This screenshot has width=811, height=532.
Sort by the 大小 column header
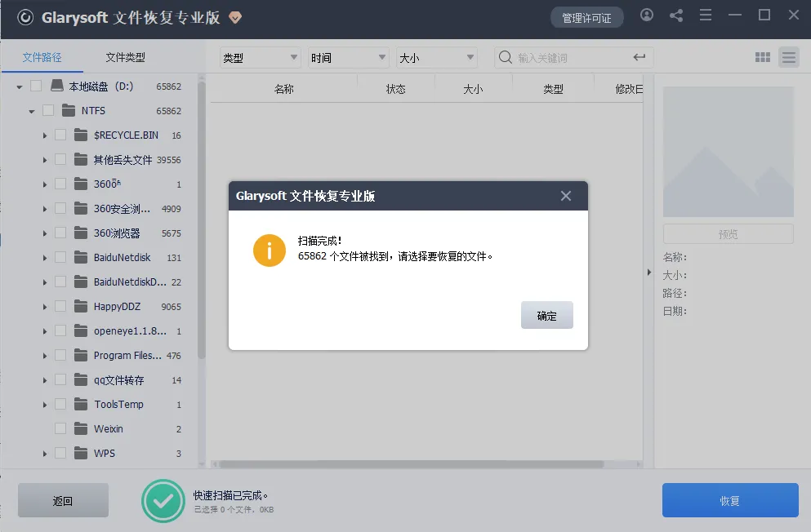(473, 89)
